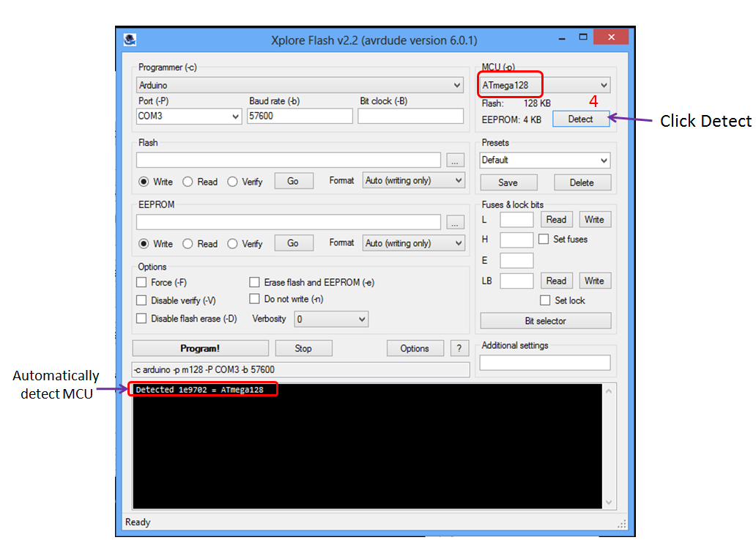The width and height of the screenshot is (756, 551).
Task: Click Delete preset button
Action: 582,182
